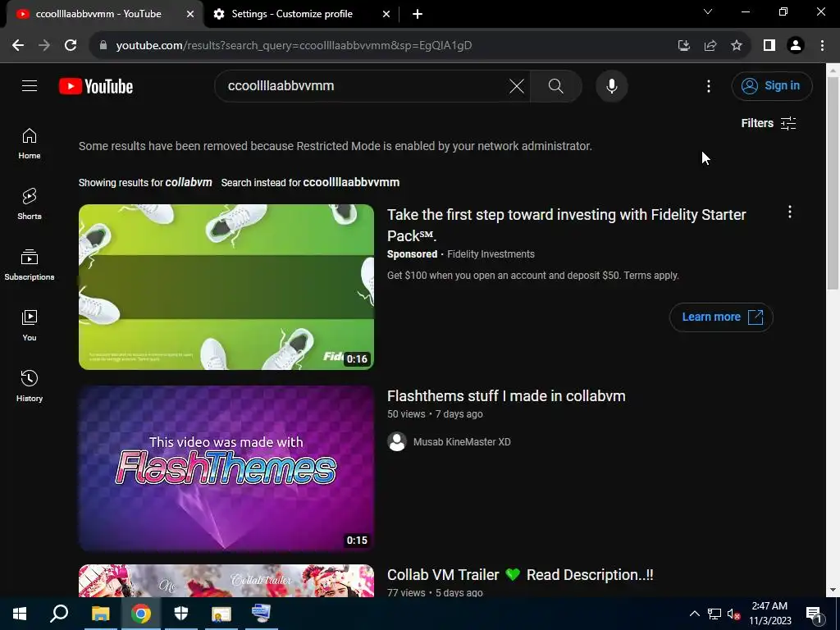Switch to Settings - Customize profile tab
The image size is (840, 630).
[292, 14]
